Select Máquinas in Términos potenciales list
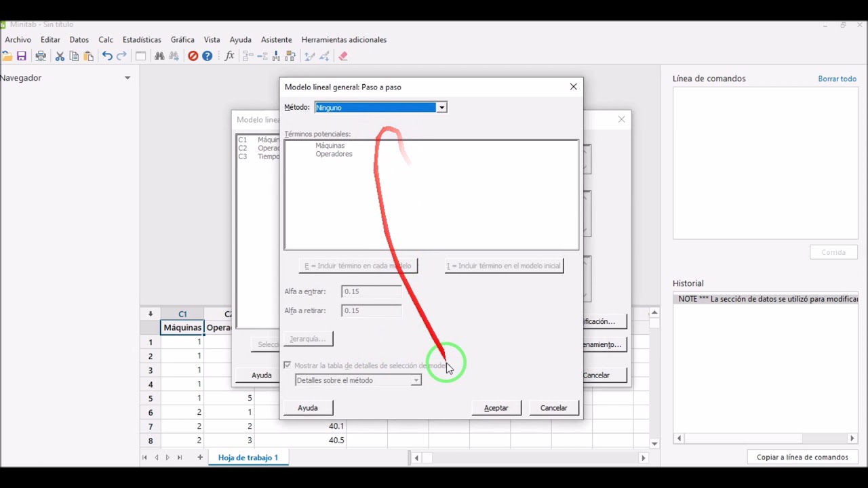 tap(330, 146)
